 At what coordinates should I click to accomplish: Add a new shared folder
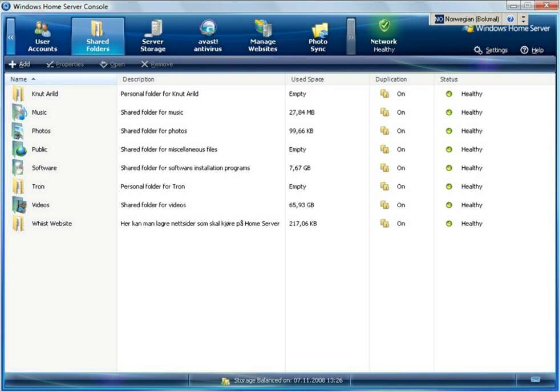[x=19, y=64]
